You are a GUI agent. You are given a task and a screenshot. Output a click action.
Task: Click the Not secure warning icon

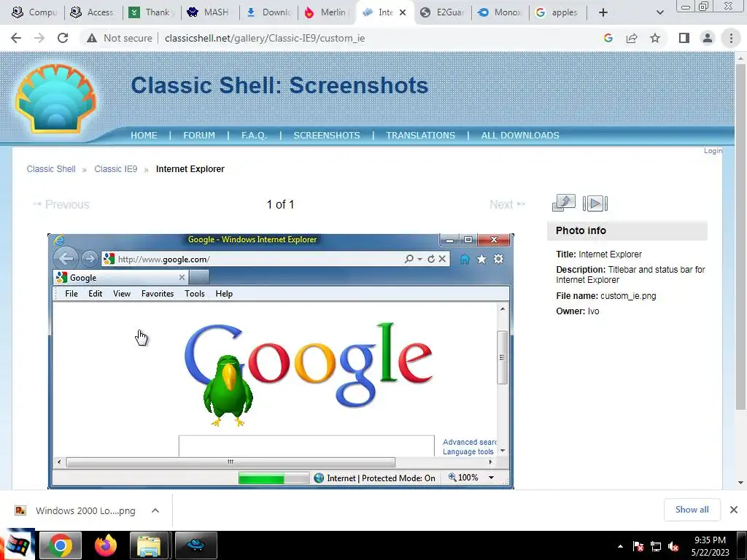pyautogui.click(x=92, y=38)
